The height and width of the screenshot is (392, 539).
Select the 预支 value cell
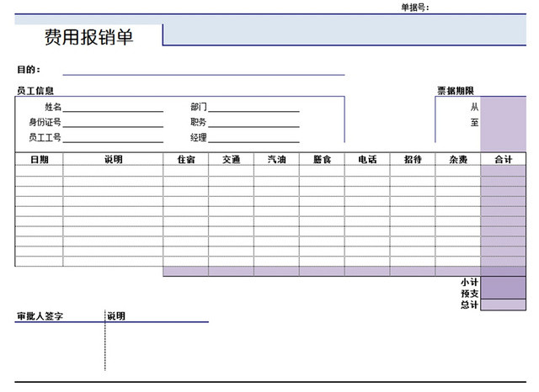tap(503, 294)
